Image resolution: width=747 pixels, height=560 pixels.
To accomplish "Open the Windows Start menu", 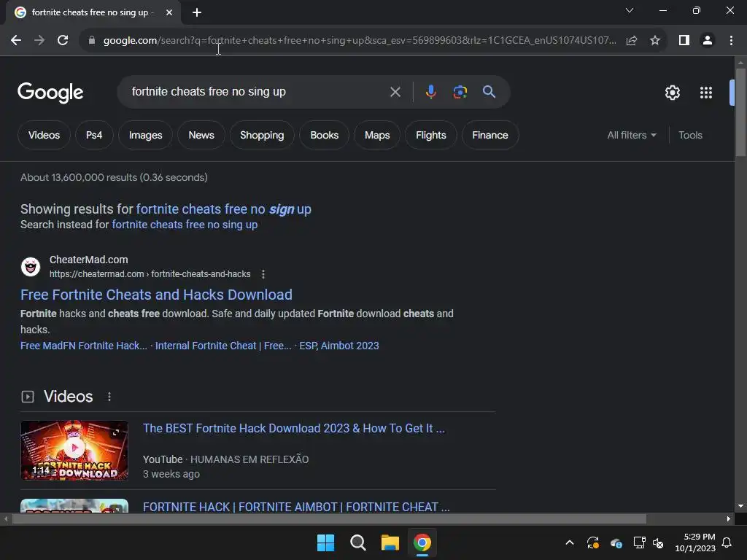I will pyautogui.click(x=326, y=542).
